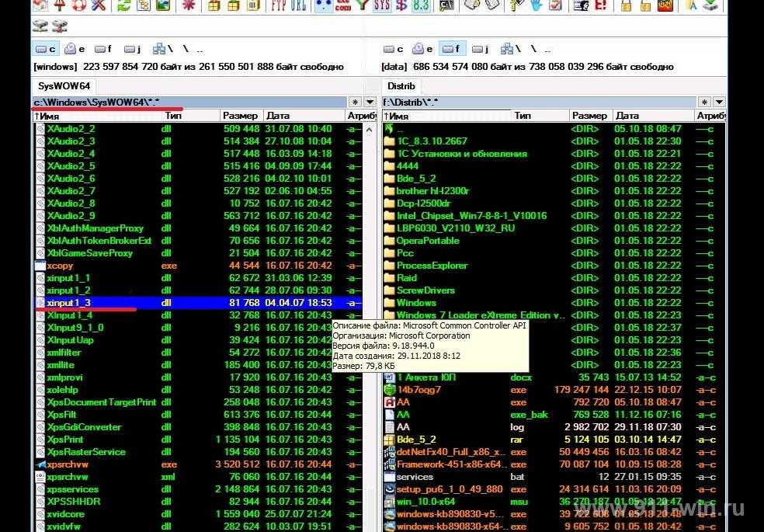Open the left panel directory history dropdown
The height and width of the screenshot is (532, 764).
point(370,102)
